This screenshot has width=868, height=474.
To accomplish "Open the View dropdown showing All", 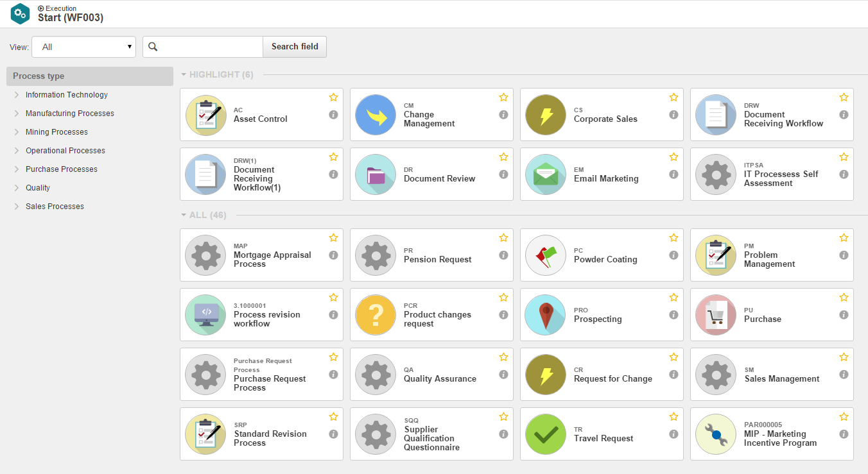I will (83, 47).
